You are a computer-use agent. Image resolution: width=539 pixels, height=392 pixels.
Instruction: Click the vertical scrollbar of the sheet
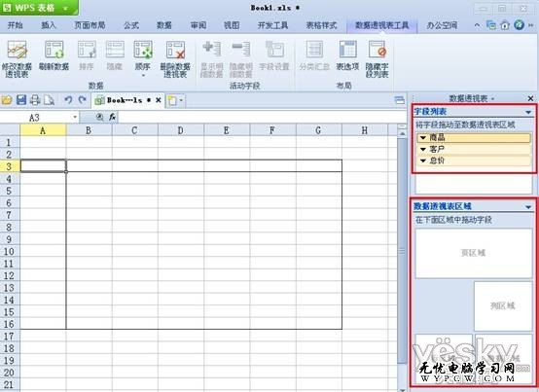[402, 251]
